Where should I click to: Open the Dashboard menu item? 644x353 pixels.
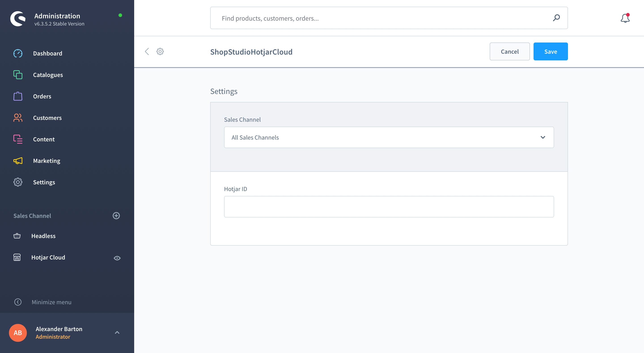[47, 53]
